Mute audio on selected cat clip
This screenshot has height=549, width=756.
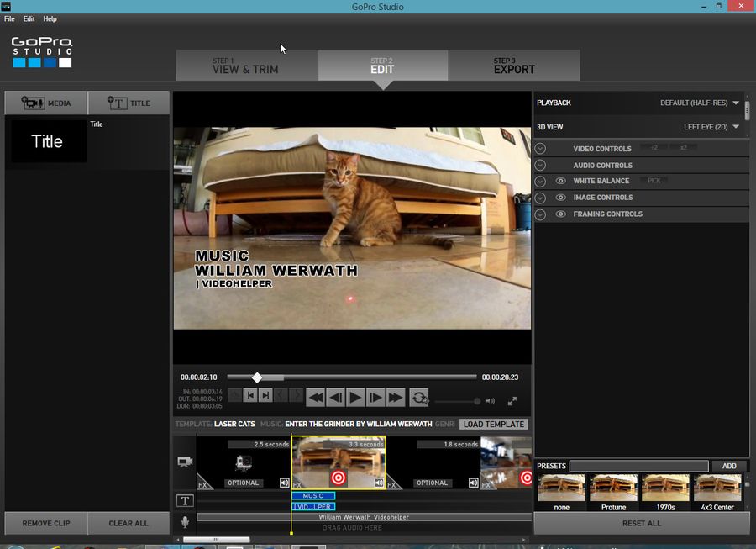click(x=379, y=483)
